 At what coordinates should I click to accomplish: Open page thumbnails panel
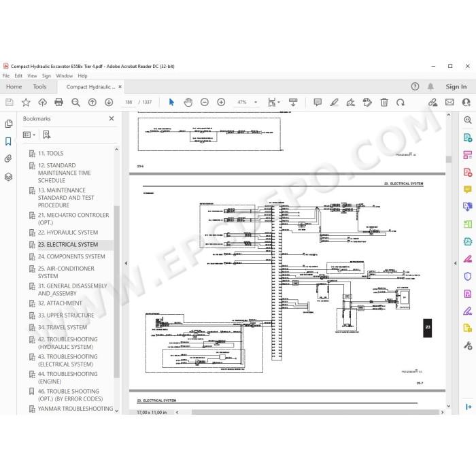coord(8,124)
